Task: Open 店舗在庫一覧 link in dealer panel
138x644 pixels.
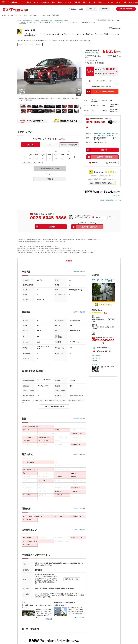Action: [x=96, y=355]
